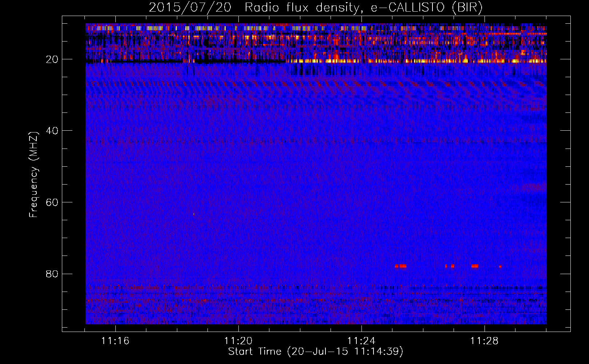This screenshot has height=364, width=589.
Task: Select the "80" frequency tick label
Action: pos(52,274)
